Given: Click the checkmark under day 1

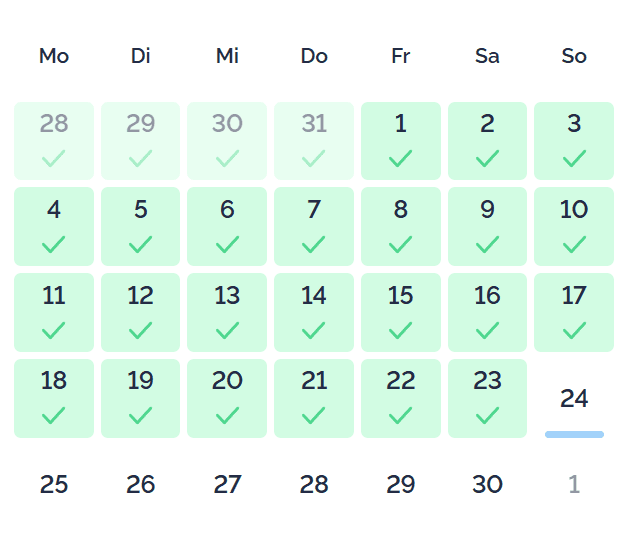Looking at the screenshot, I should click(400, 158).
